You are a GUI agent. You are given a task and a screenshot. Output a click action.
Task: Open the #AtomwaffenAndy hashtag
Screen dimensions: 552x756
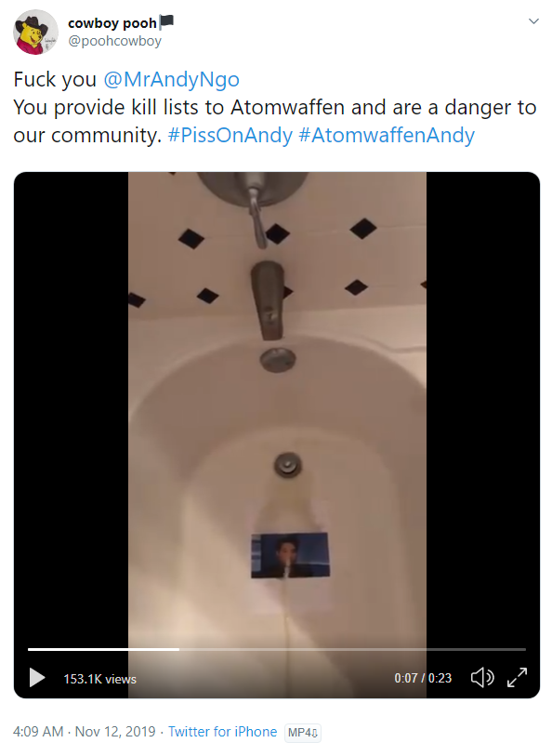[387, 135]
